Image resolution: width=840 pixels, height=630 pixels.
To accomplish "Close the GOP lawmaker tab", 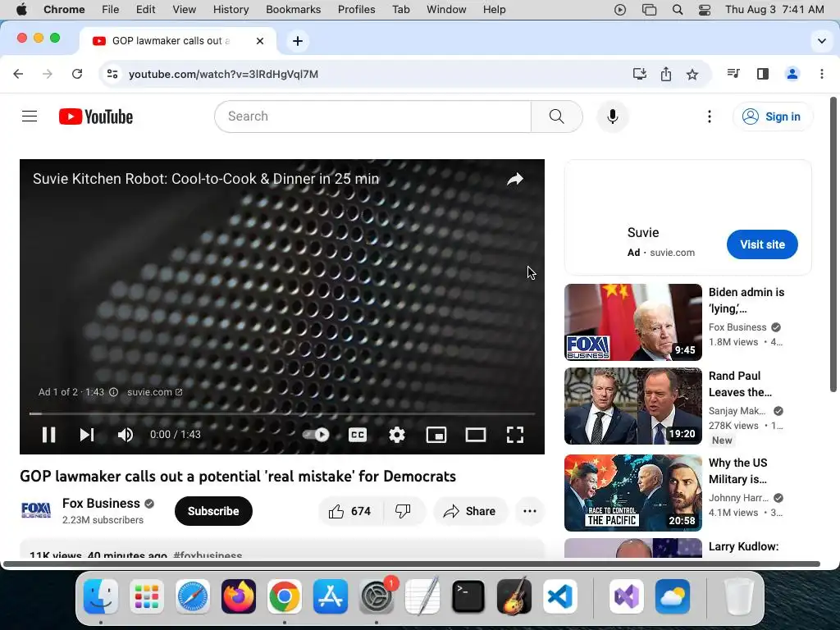I will tap(260, 41).
